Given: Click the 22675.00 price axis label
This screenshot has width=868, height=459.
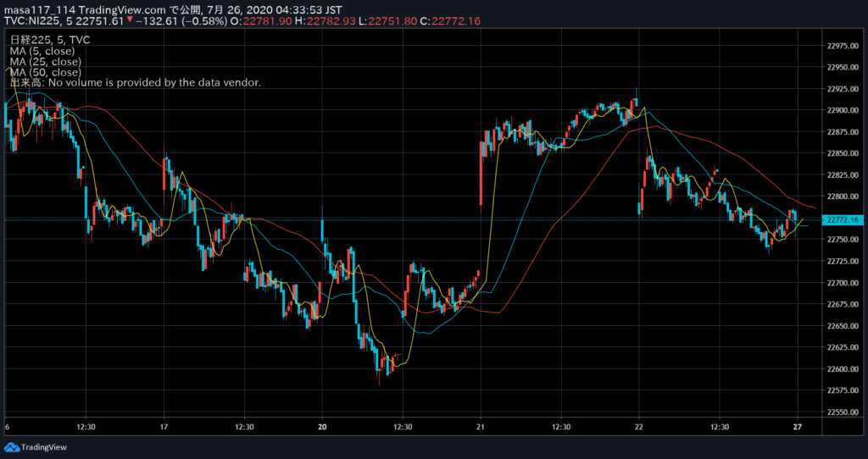Looking at the screenshot, I should [843, 305].
